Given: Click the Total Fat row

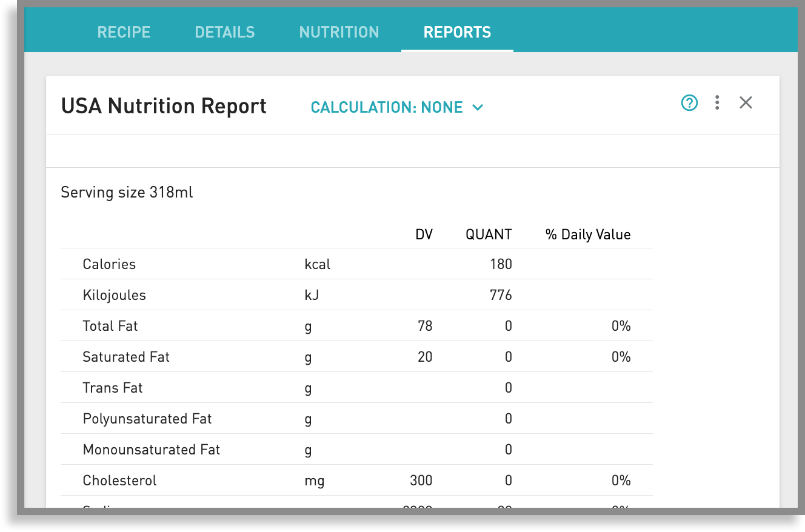Looking at the screenshot, I should [x=110, y=325].
